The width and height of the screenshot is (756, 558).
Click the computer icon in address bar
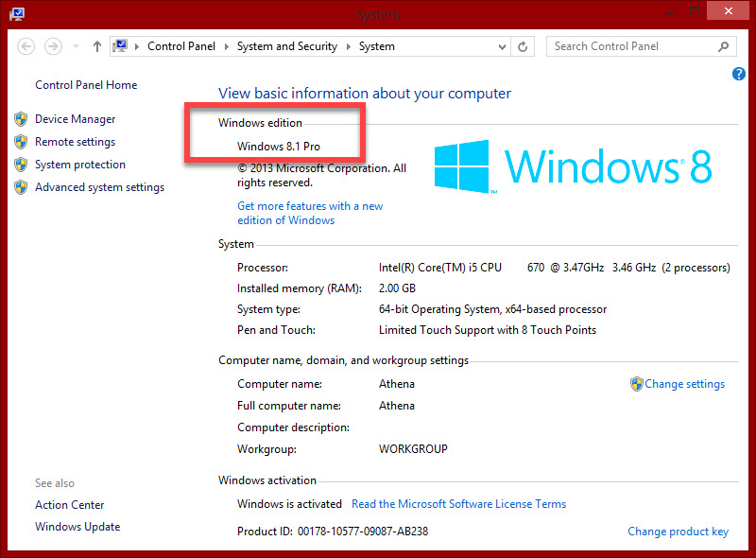(x=120, y=45)
